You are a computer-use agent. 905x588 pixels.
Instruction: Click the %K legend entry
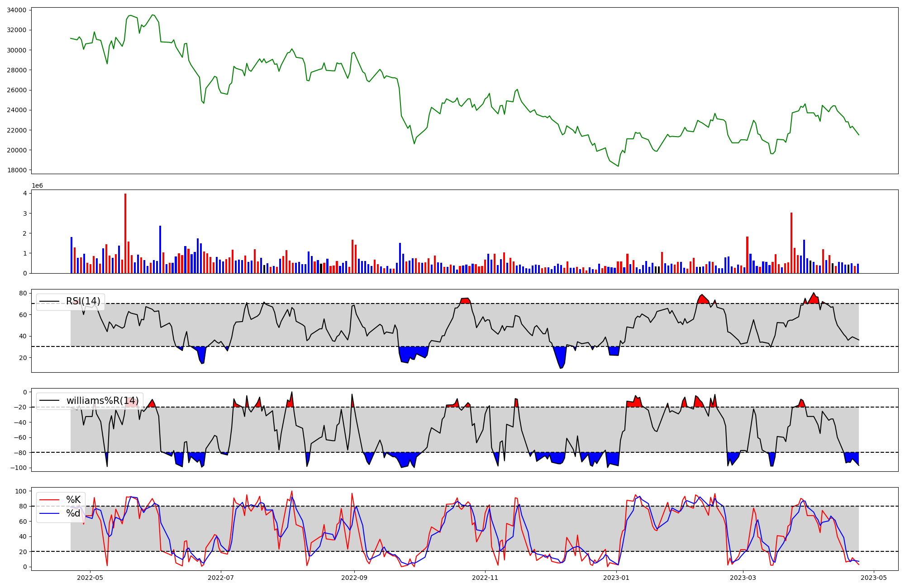tap(73, 500)
